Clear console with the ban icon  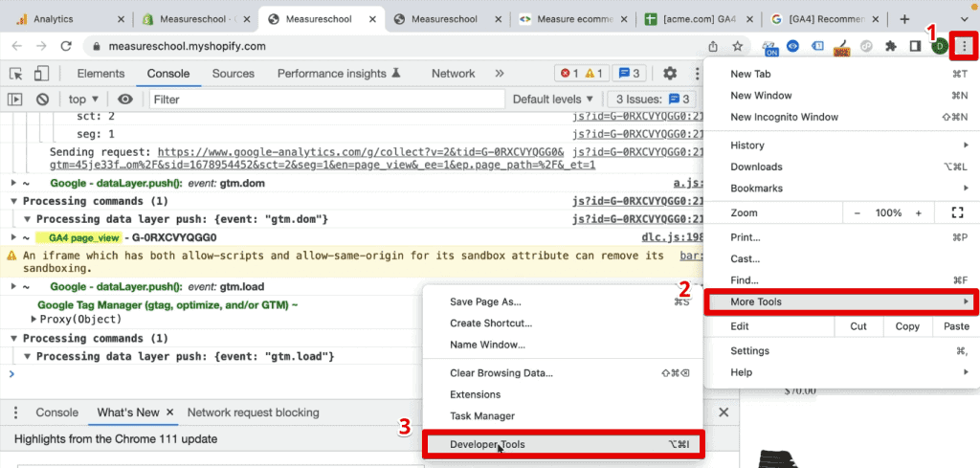(x=42, y=99)
